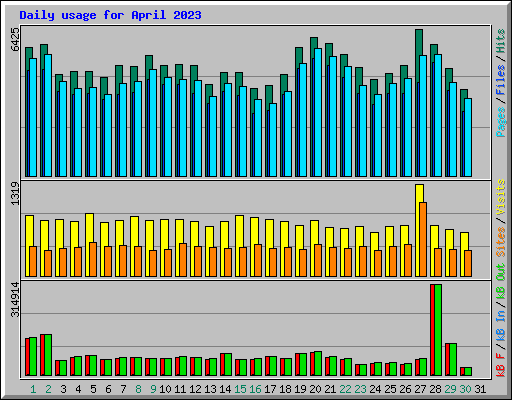
Task: Click the 6425 axis value
Action: point(15,39)
